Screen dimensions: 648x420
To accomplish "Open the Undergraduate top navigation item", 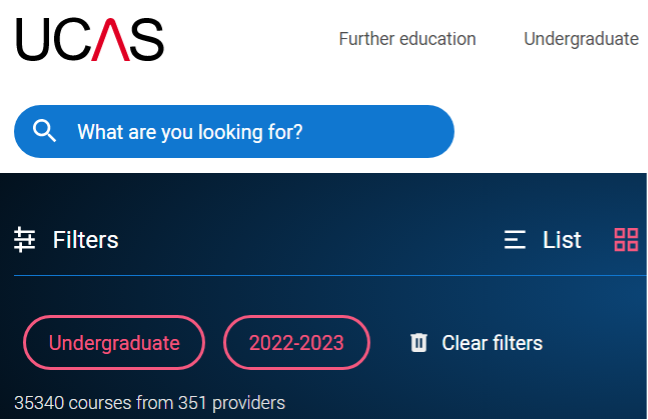I will (x=581, y=39).
